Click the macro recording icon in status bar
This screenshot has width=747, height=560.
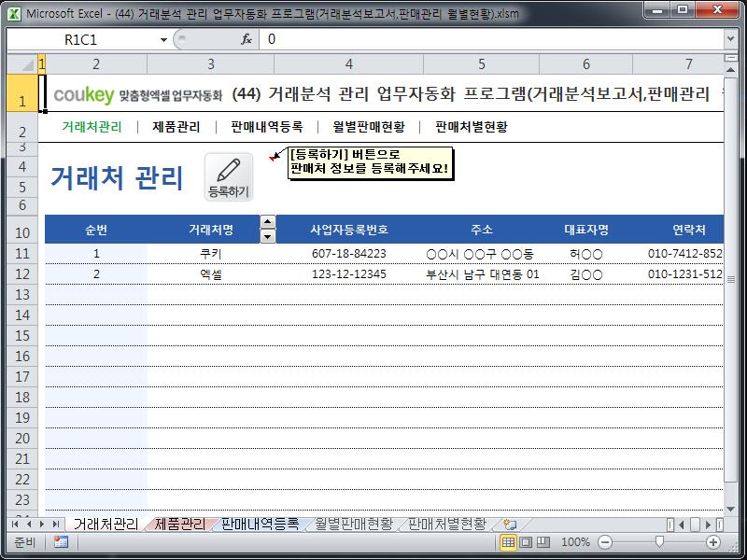61,542
